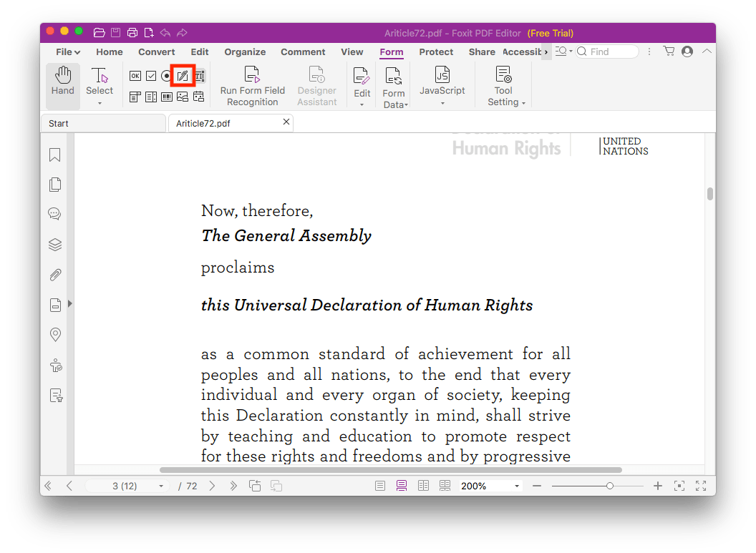
Task: Select the Check Box form tool
Action: click(152, 76)
